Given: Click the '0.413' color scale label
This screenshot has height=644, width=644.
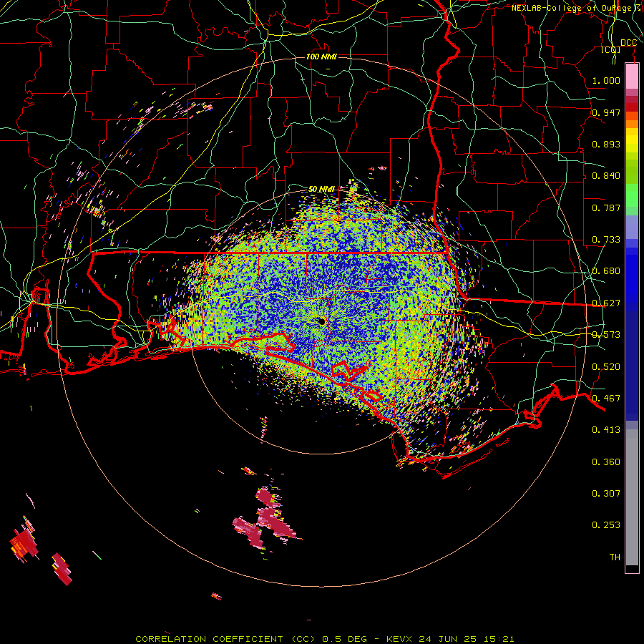Looking at the screenshot, I should point(606,429).
